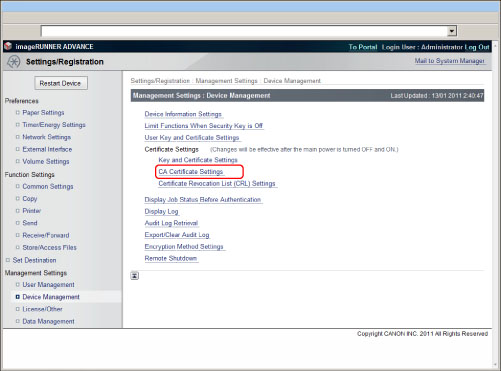501x371 pixels.
Task: Open External Interface menu item
Action: (47, 149)
